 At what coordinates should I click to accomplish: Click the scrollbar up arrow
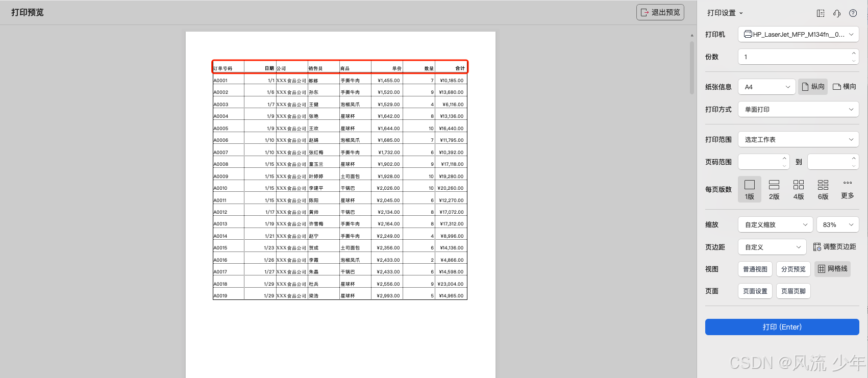tap(692, 36)
